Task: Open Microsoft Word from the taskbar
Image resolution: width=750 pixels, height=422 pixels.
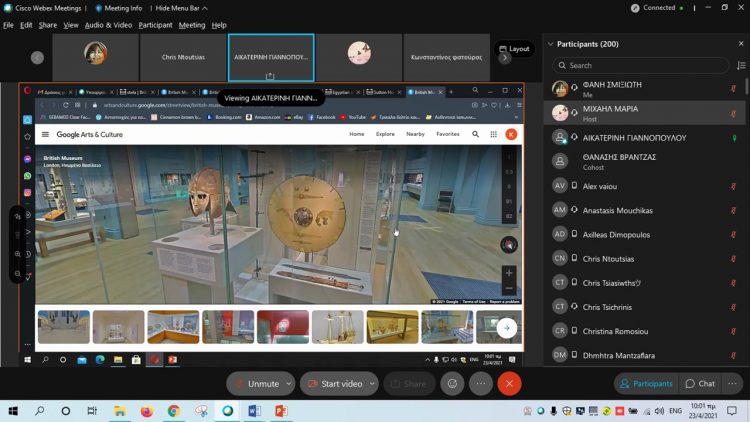Action: (x=254, y=411)
